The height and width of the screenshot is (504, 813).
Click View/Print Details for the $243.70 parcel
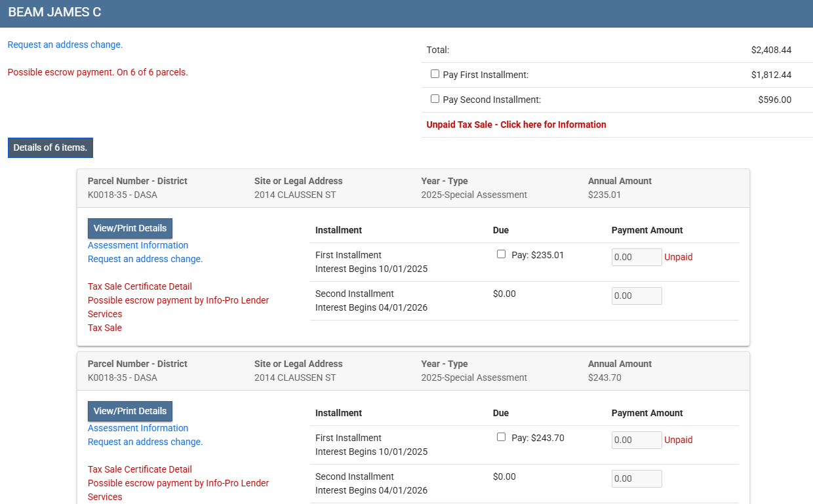point(130,411)
